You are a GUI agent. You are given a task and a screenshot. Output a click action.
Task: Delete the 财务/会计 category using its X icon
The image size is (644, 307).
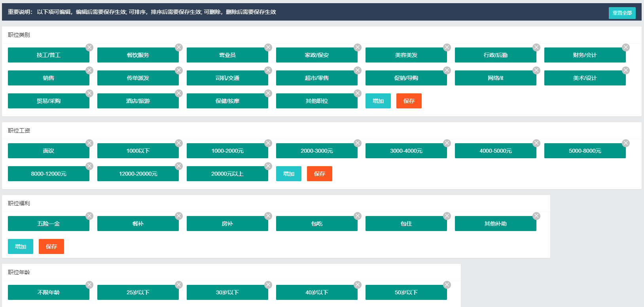[626, 47]
